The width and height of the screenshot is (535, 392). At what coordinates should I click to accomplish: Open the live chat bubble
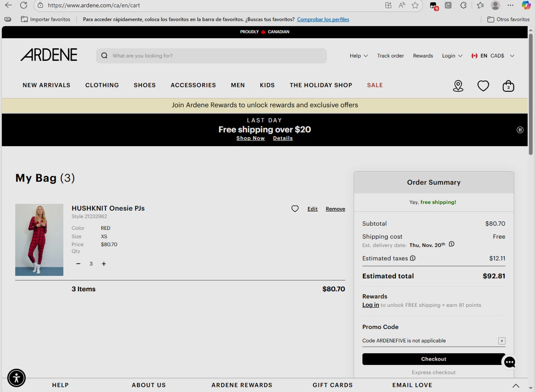coord(510,362)
